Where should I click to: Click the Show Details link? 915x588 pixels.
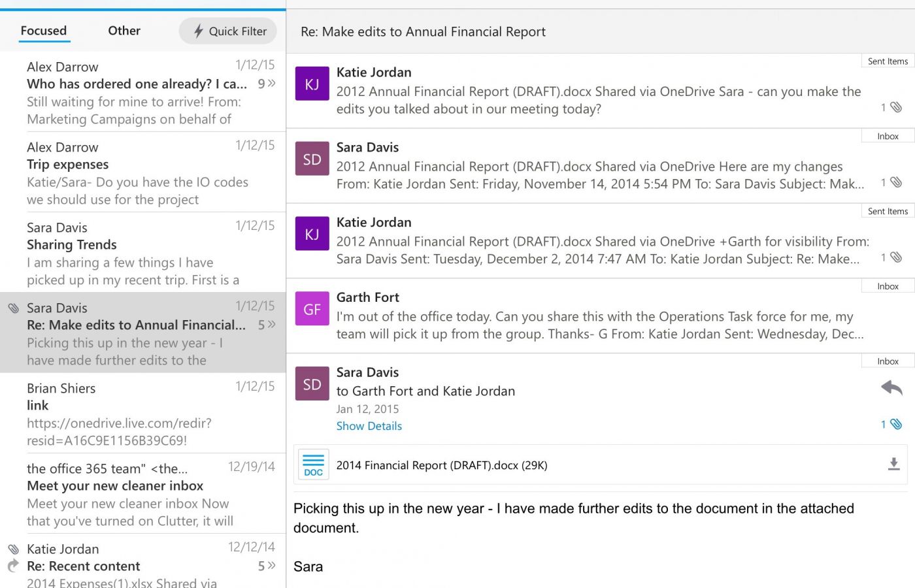369,426
